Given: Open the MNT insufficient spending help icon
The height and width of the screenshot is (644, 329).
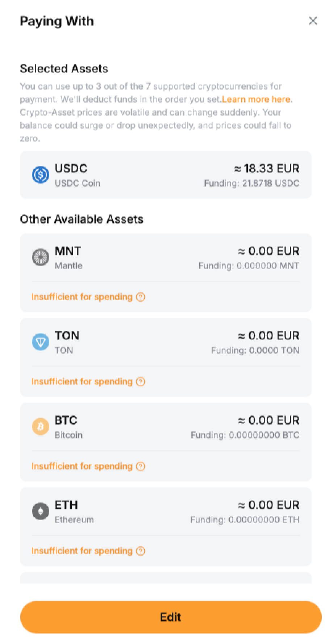Looking at the screenshot, I should click(x=141, y=297).
